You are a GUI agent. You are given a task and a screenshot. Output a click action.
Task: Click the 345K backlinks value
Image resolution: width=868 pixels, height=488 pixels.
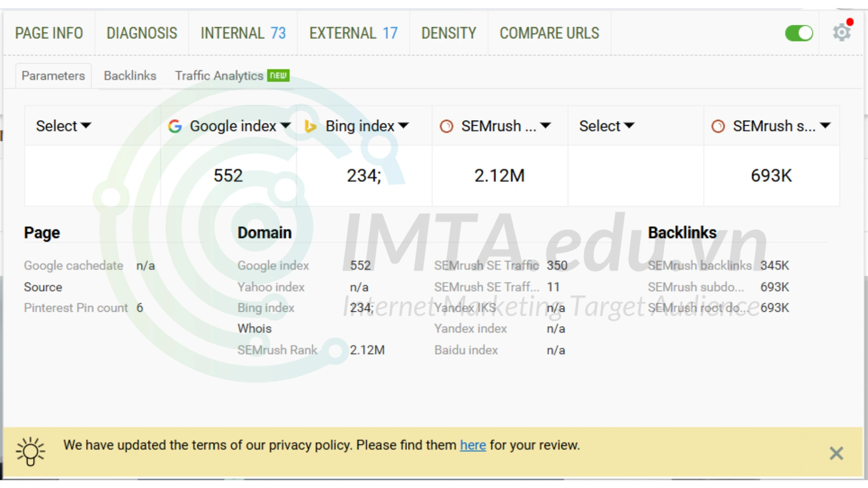tap(774, 266)
